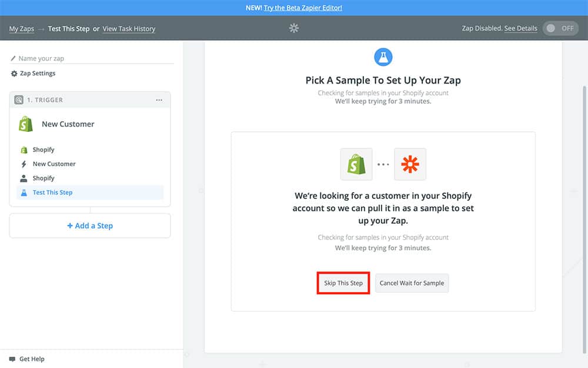Try the beta Zapier Editor link
Screen dimensions: 588x368
(x=303, y=8)
